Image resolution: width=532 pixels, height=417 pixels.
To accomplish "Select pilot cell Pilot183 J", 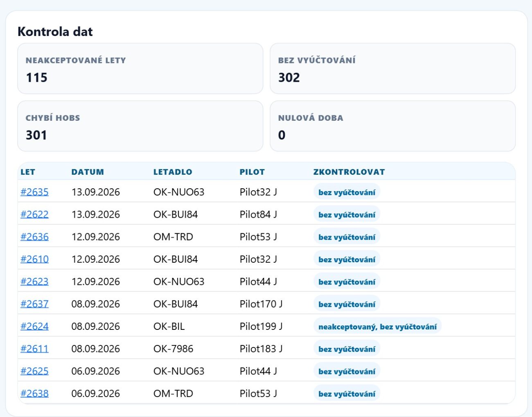I will [x=261, y=349].
